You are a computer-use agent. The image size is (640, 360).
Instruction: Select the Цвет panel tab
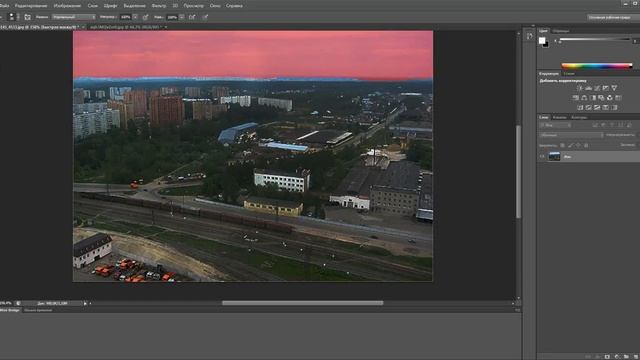[543, 31]
